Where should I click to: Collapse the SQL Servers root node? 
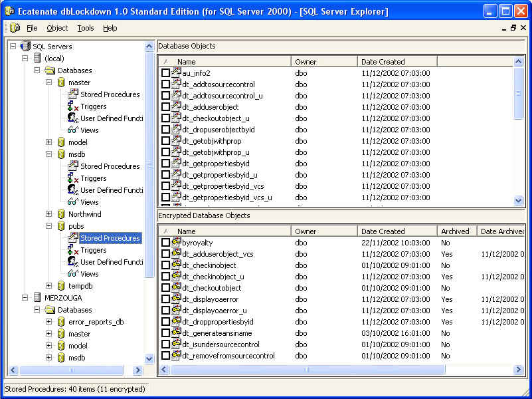(x=13, y=46)
